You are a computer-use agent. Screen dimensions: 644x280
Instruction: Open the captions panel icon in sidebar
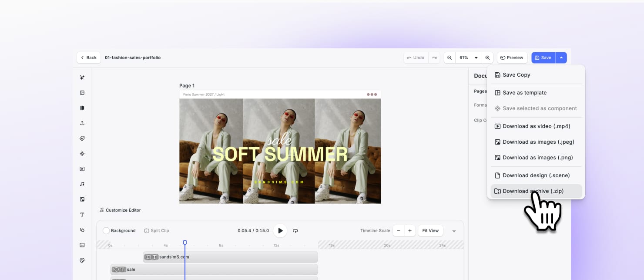(x=82, y=245)
